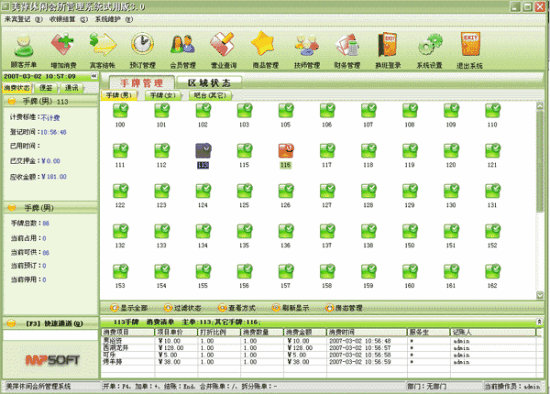Open 财务管理 calculator icon
The image size is (550, 394).
coord(347,50)
